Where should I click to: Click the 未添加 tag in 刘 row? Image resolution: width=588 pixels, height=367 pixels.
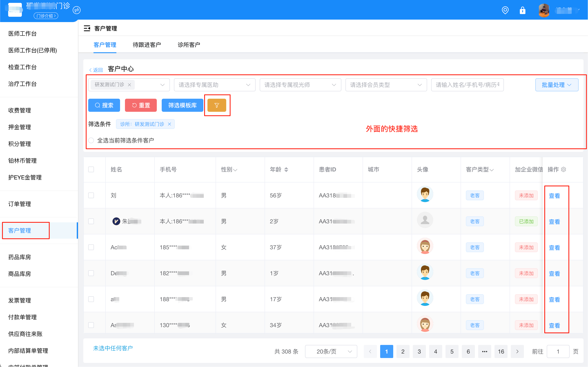[526, 195]
